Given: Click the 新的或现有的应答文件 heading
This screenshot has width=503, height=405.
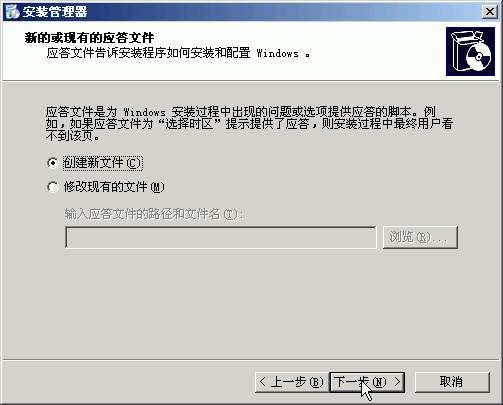Looking at the screenshot, I should [x=89, y=38].
